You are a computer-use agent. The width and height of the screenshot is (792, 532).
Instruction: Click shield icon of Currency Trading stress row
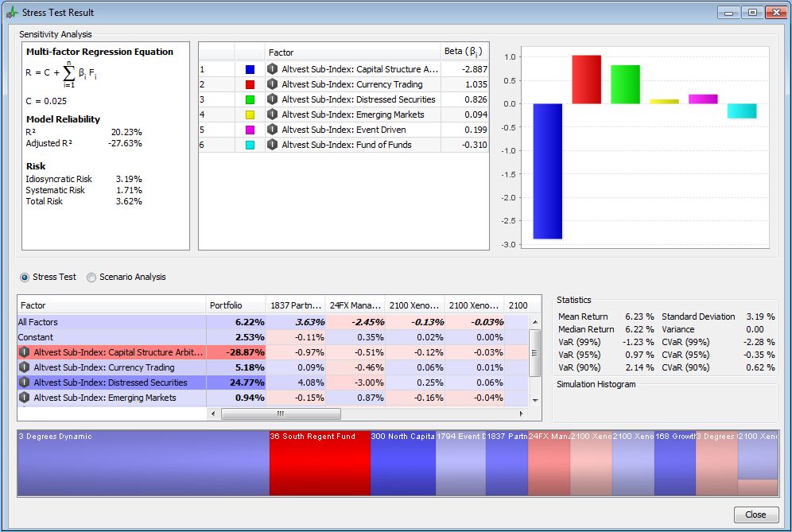click(24, 367)
